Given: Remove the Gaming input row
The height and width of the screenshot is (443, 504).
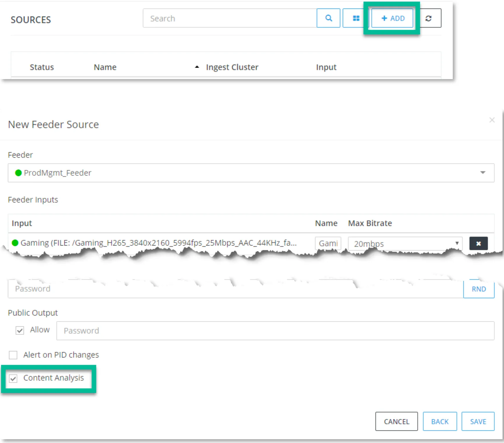Looking at the screenshot, I should 478,243.
